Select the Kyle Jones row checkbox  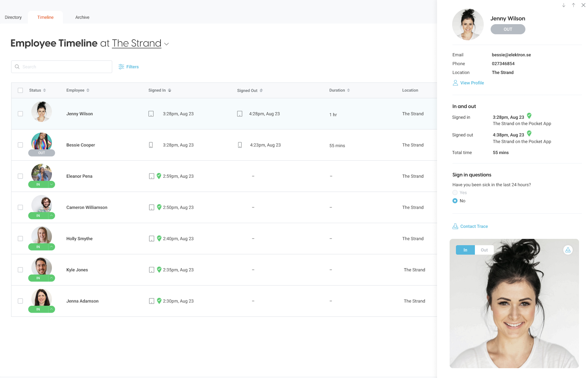tap(20, 270)
